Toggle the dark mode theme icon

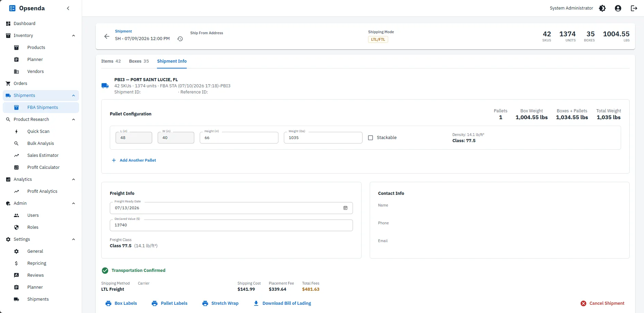(602, 8)
